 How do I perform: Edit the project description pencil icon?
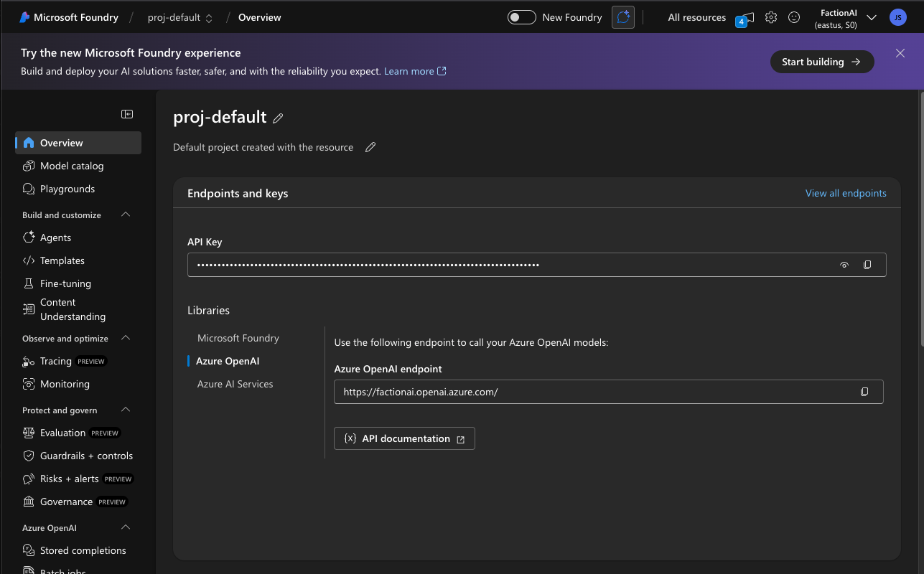coord(370,147)
